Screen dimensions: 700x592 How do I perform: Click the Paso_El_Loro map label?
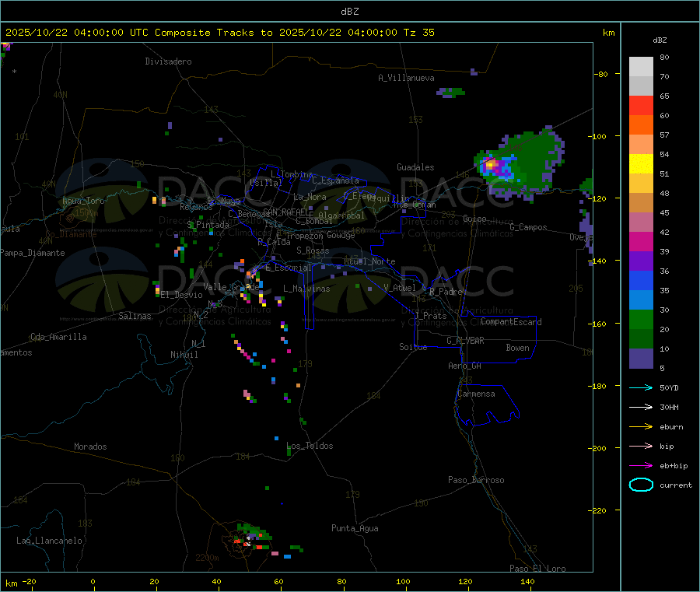click(x=537, y=569)
